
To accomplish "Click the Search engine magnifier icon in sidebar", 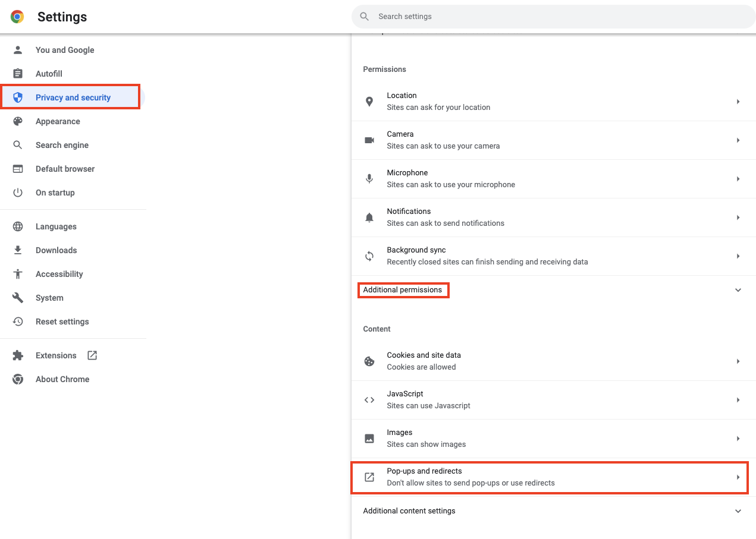I will click(x=18, y=145).
